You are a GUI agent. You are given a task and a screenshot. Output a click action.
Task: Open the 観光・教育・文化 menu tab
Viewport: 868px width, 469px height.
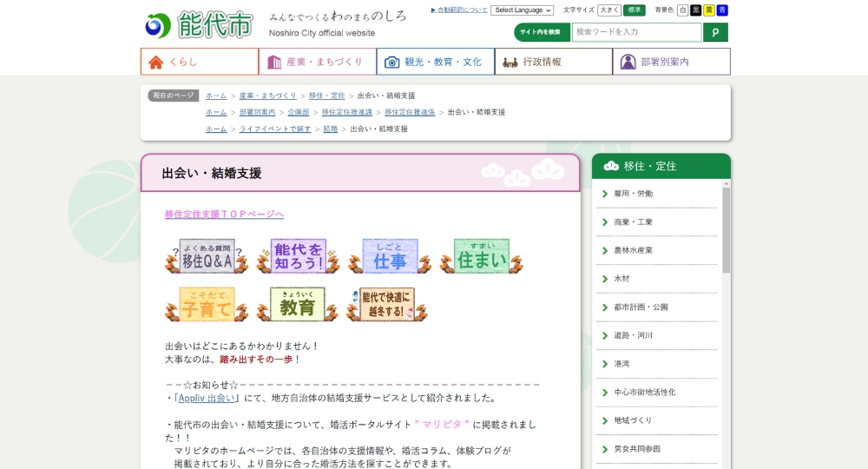436,62
